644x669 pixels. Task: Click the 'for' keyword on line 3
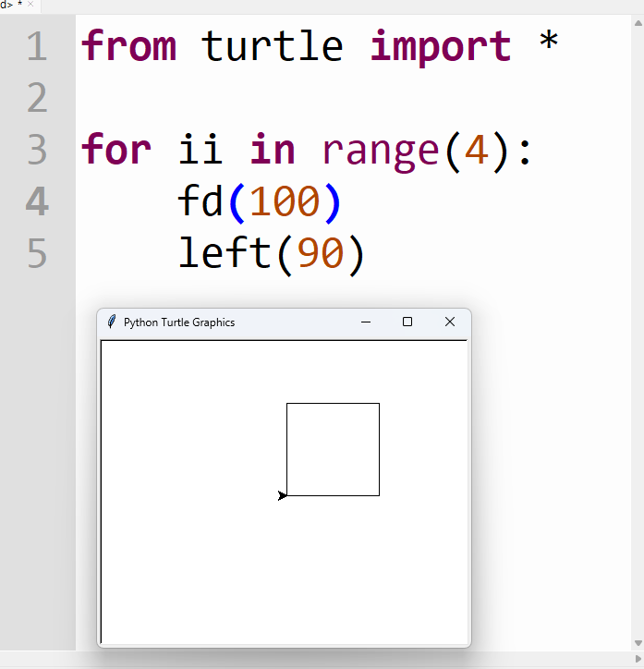point(116,149)
